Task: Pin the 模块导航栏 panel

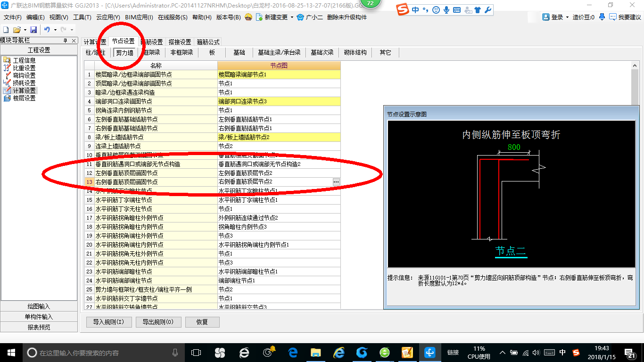Action: click(x=66, y=41)
